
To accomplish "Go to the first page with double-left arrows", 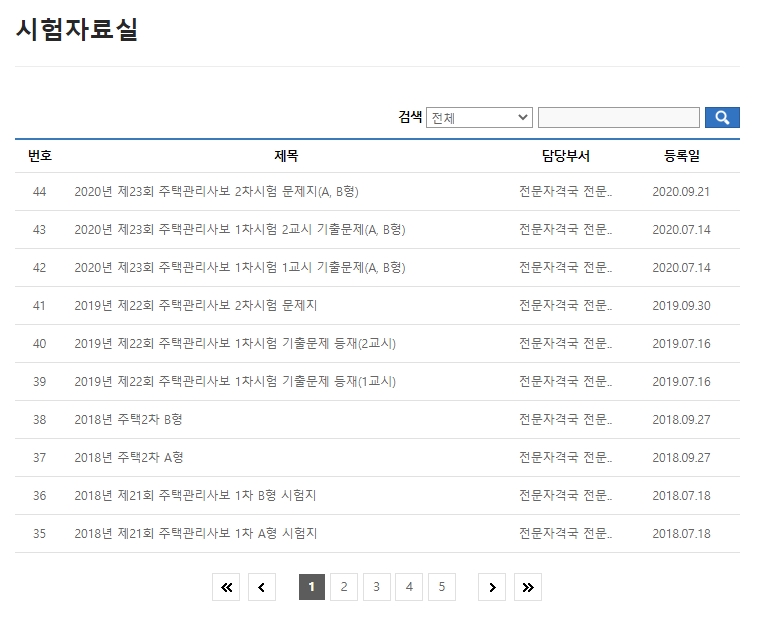I will pos(226,587).
